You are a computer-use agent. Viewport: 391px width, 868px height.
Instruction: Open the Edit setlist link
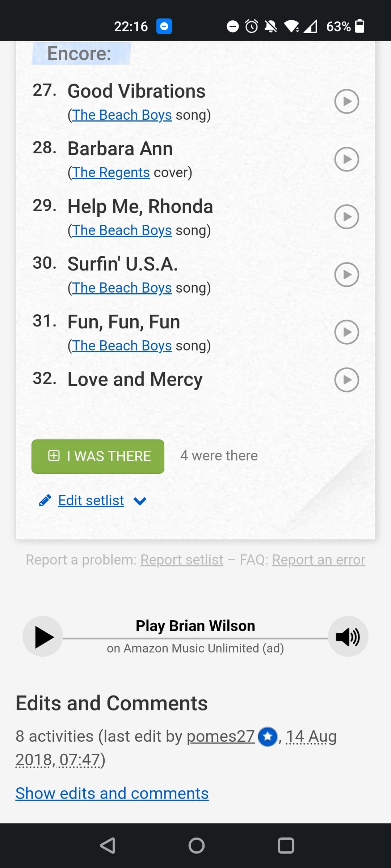tap(91, 501)
